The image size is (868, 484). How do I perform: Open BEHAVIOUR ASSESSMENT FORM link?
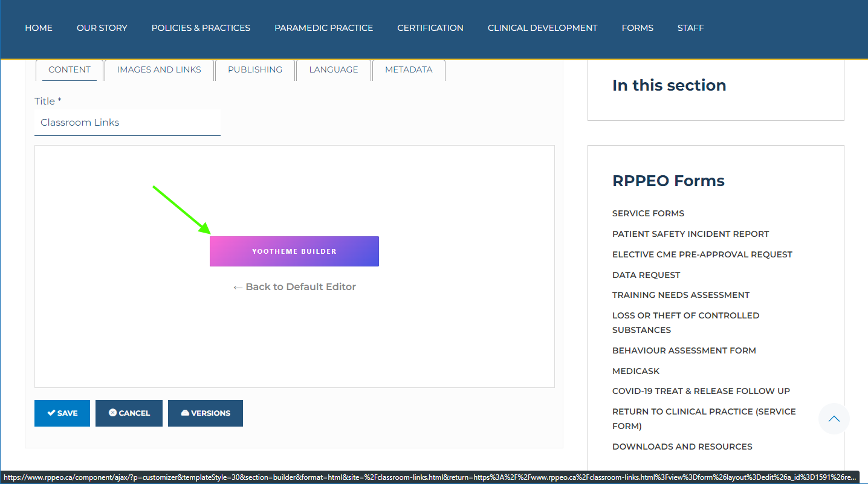684,350
